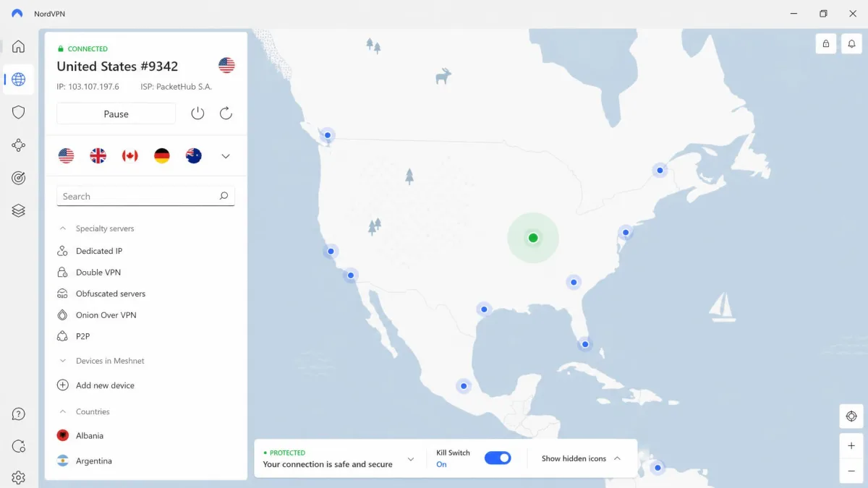This screenshot has width=868, height=488.
Task: Open the Home sidebar icon
Action: (19, 46)
